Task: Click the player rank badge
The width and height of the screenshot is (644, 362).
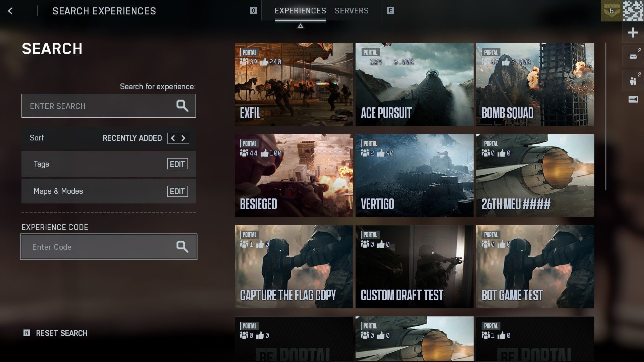Action: pyautogui.click(x=611, y=11)
